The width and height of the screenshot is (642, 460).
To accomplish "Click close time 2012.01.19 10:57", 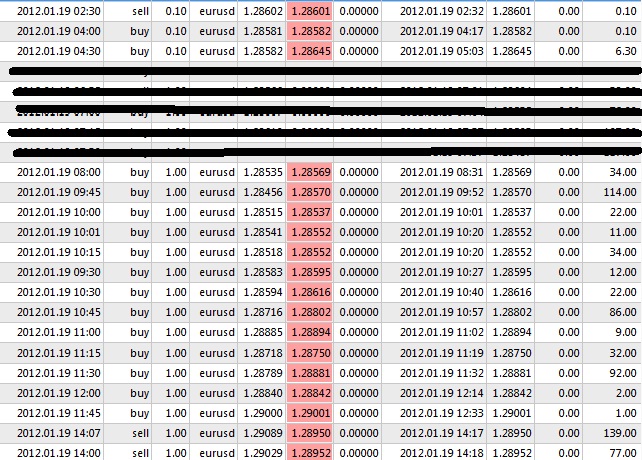I will point(441,313).
